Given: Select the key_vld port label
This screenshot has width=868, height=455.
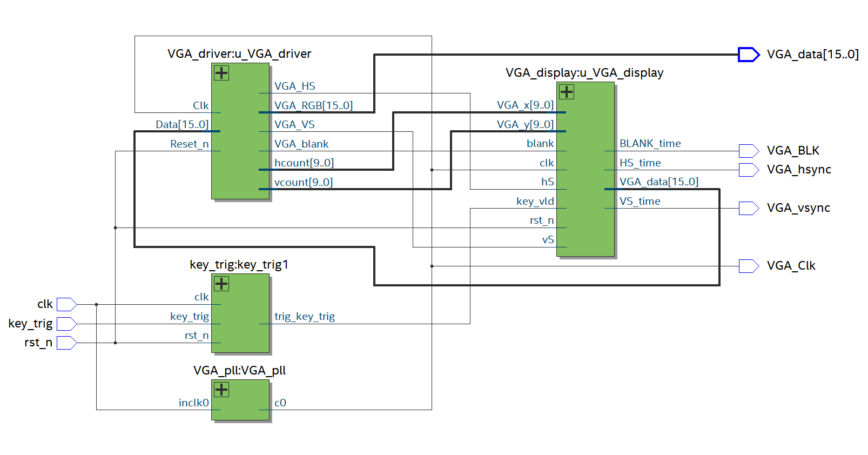Looking at the screenshot, I should (535, 201).
